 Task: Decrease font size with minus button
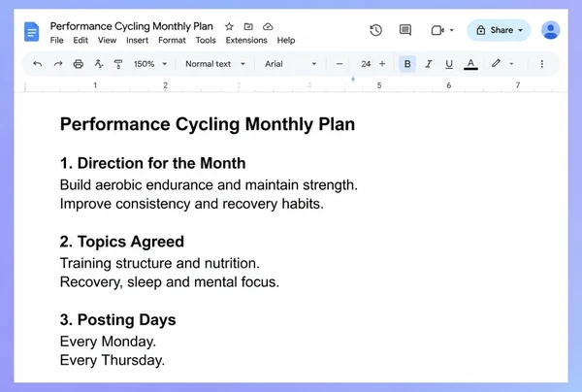[339, 64]
